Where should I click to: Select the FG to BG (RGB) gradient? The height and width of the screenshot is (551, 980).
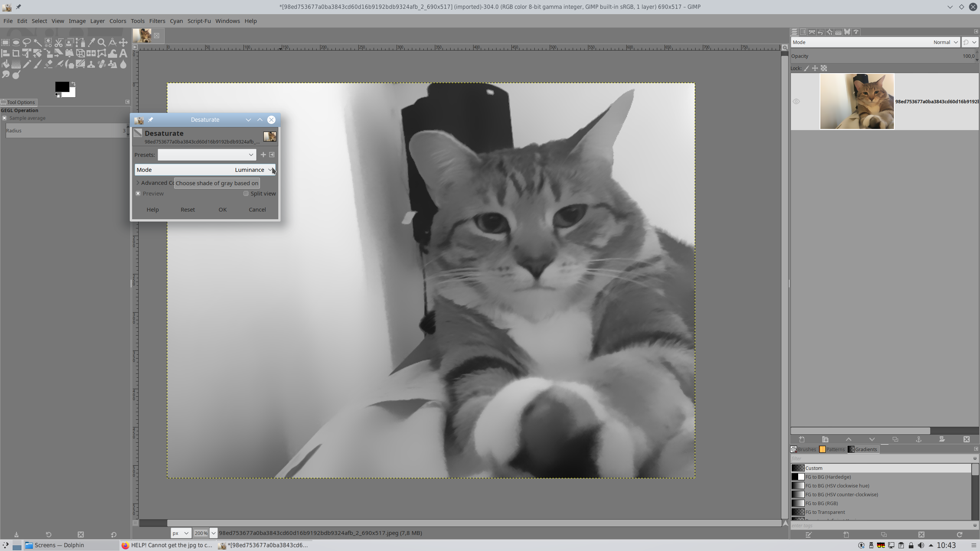point(822,503)
